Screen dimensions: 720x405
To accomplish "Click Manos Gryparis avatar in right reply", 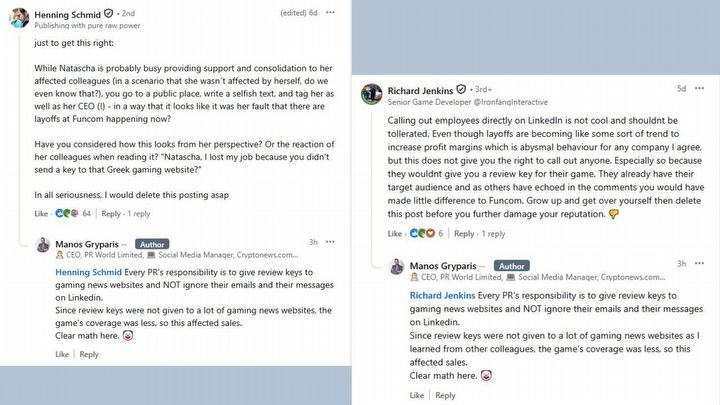I will pos(396,268).
